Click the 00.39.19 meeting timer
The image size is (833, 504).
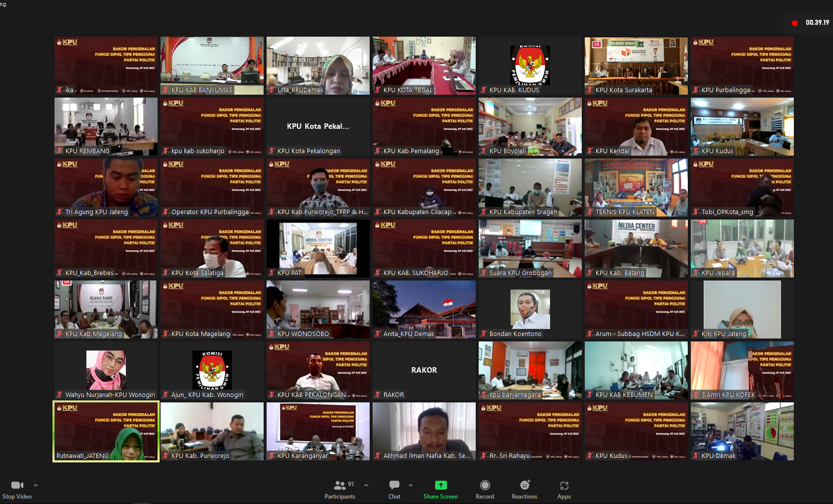coord(817,23)
